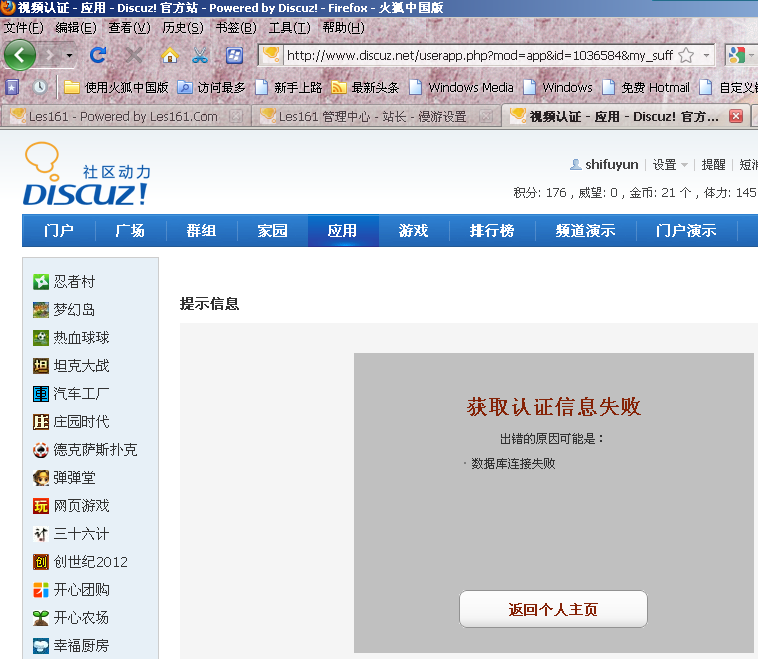Expand the back/forward history dropdown arrow

[x=69, y=55]
